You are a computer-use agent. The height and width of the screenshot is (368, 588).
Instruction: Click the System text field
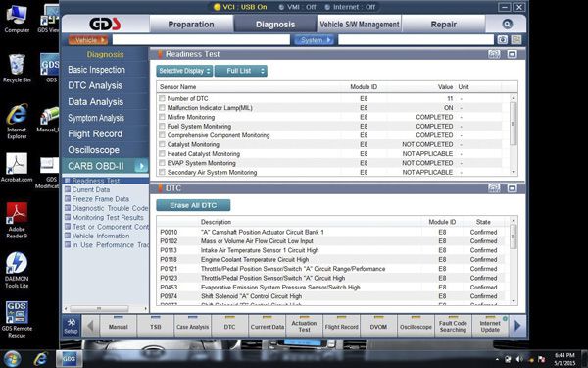click(x=416, y=40)
